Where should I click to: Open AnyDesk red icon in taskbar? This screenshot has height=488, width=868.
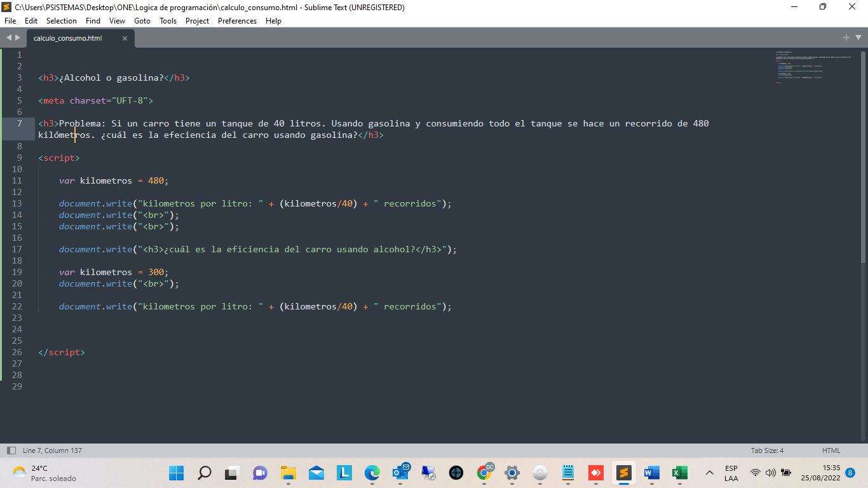pos(596,473)
